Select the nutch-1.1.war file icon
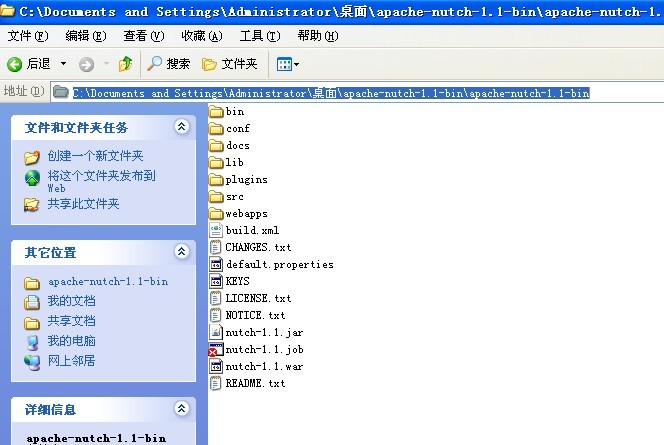Screen dimensions: 664x445 [x=216, y=366]
